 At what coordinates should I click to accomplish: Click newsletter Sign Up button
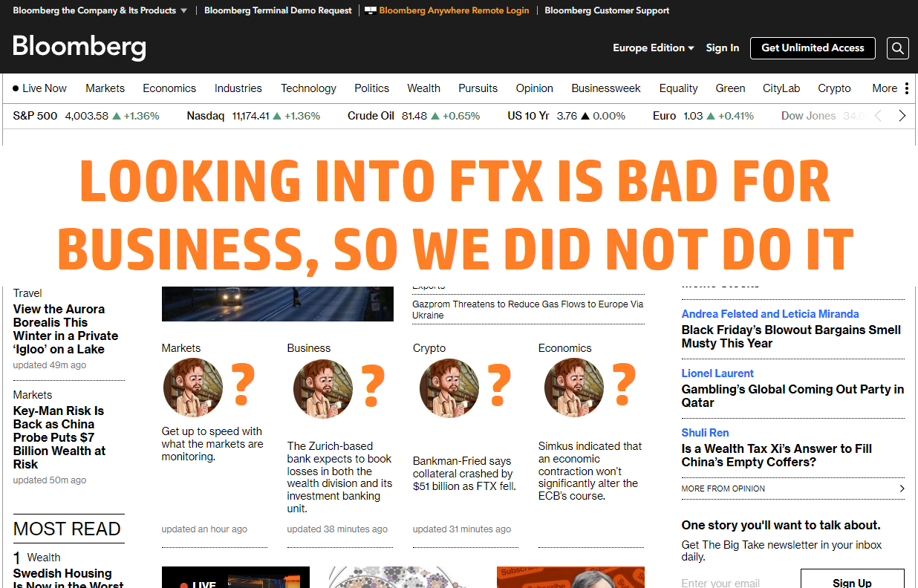(853, 579)
